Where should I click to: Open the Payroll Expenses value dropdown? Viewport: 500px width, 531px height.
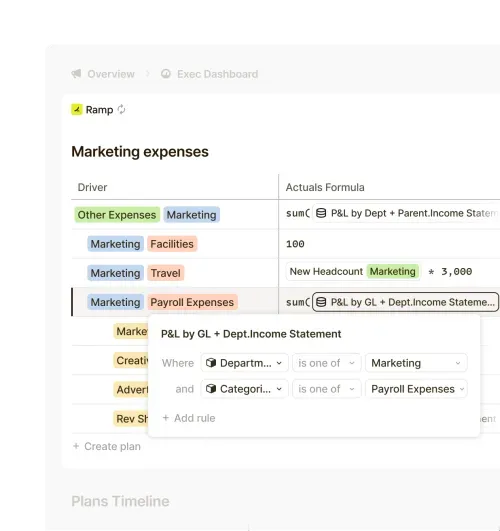[416, 388]
